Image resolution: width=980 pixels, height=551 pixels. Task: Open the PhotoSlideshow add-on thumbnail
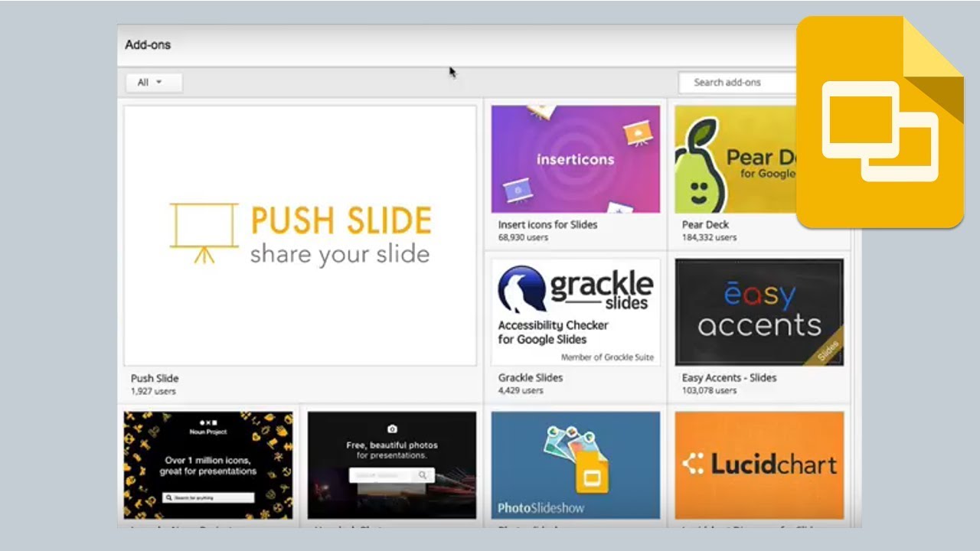coord(576,465)
